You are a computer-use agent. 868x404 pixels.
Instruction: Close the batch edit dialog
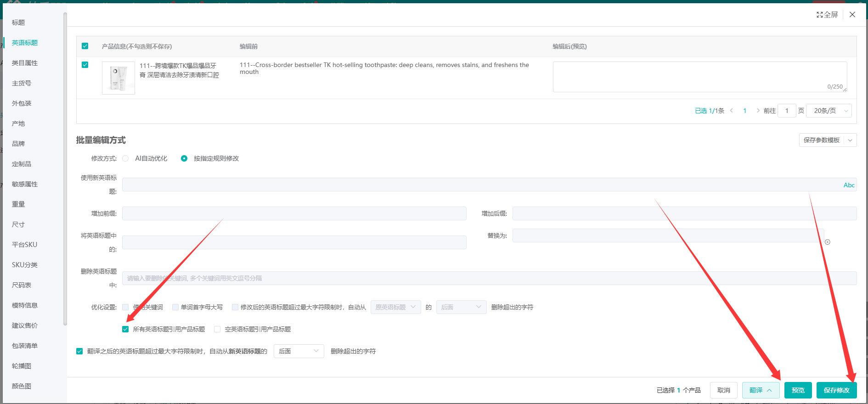[x=852, y=15]
